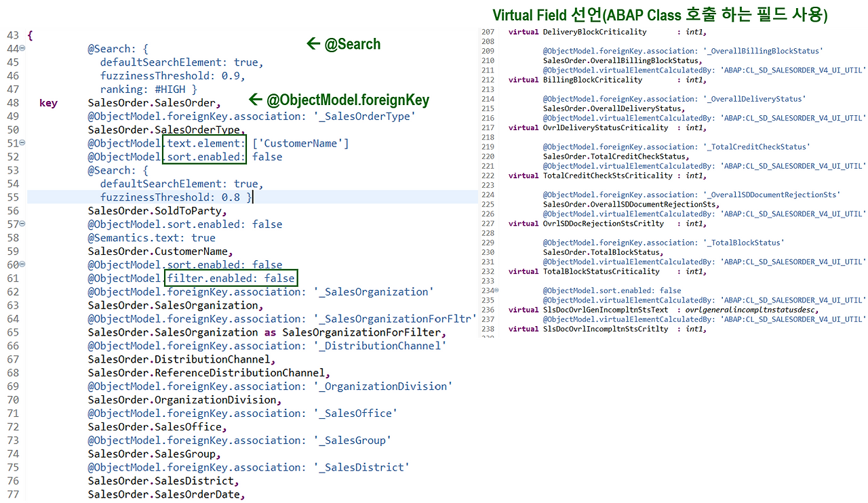The height and width of the screenshot is (503, 868).
Task: Click the '_SalesOrganizationForFltr' association string
Action: click(397, 319)
